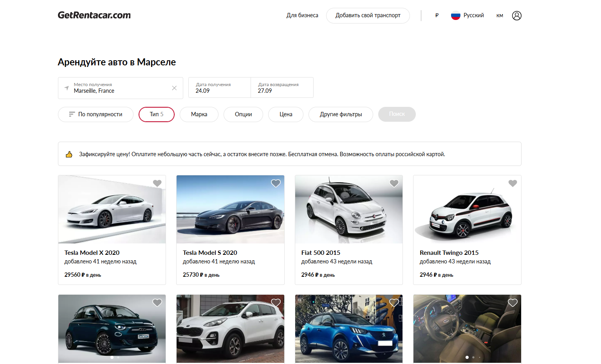Click Добавить свой транспорт button

(368, 16)
